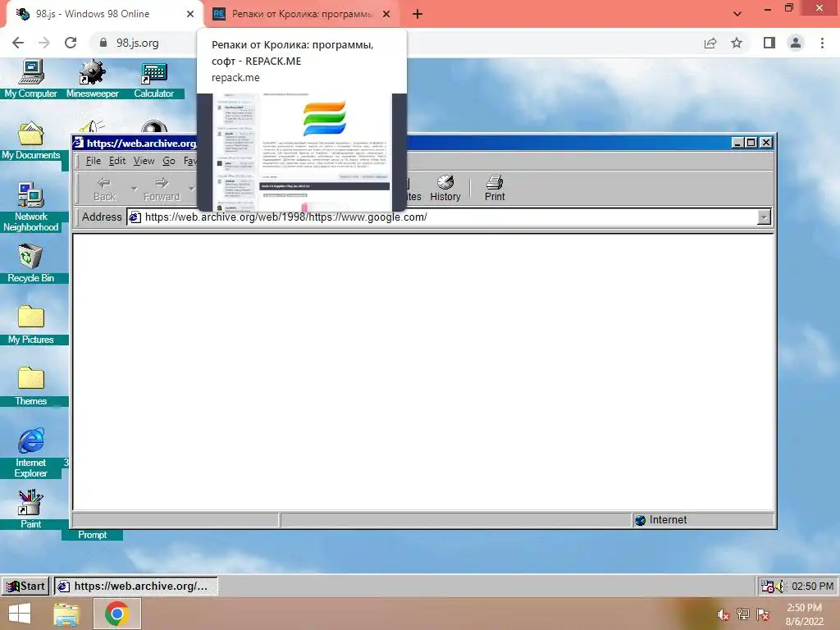Launch the Paint shortcut
The width and height of the screenshot is (840, 630).
pyautogui.click(x=31, y=509)
